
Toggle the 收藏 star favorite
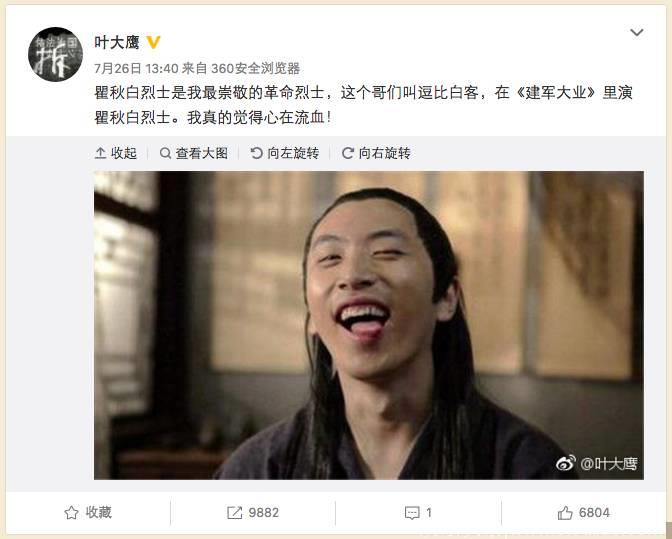(88, 512)
